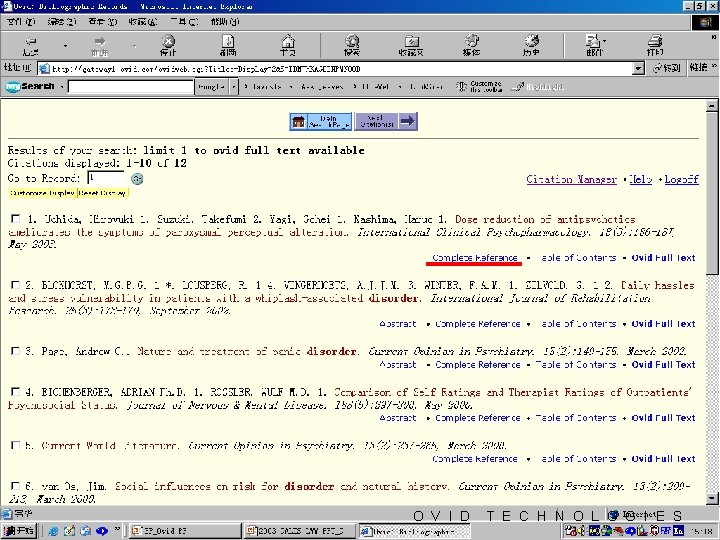The image size is (720, 540).
Task: Tick checkbox for citation 4 Eichenberger
Action: click(x=16, y=392)
